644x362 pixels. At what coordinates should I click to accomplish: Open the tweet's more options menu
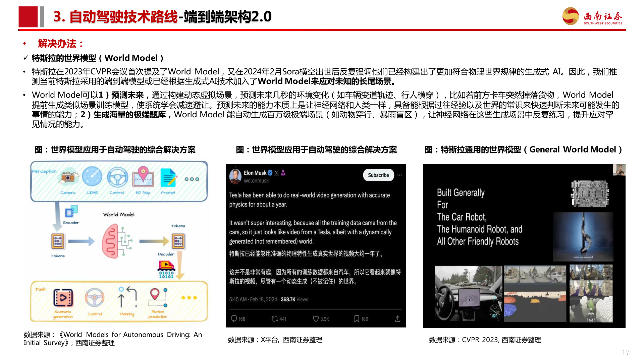400,175
